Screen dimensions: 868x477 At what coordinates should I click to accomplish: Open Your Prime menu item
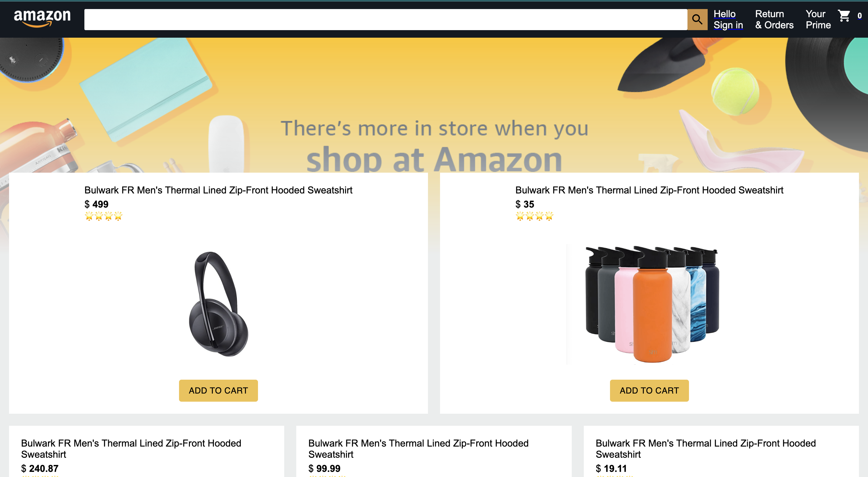(x=818, y=20)
